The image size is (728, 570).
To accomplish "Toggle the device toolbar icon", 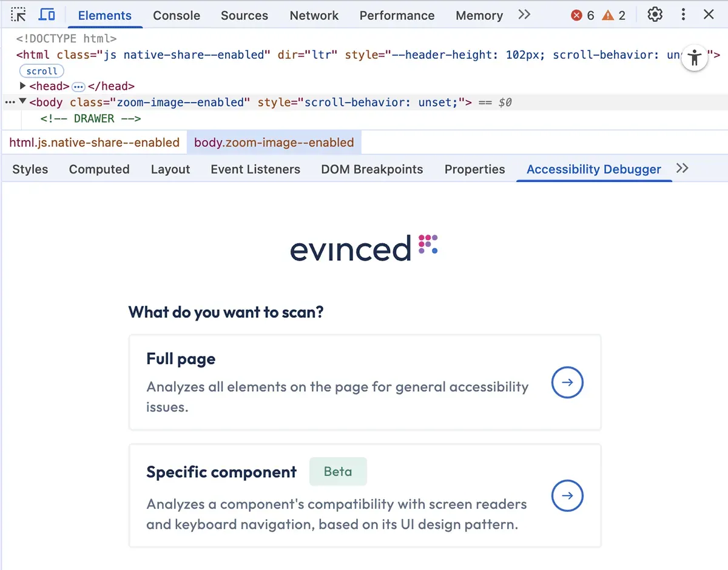I will click(47, 15).
